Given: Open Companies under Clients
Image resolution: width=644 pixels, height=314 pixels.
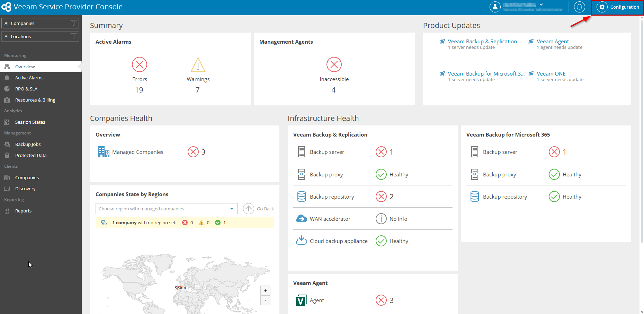Looking at the screenshot, I should (41, 177).
